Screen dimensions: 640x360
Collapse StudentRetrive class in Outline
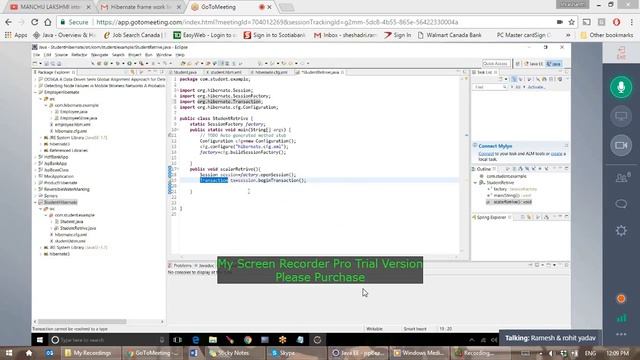pyautogui.click(x=476, y=183)
